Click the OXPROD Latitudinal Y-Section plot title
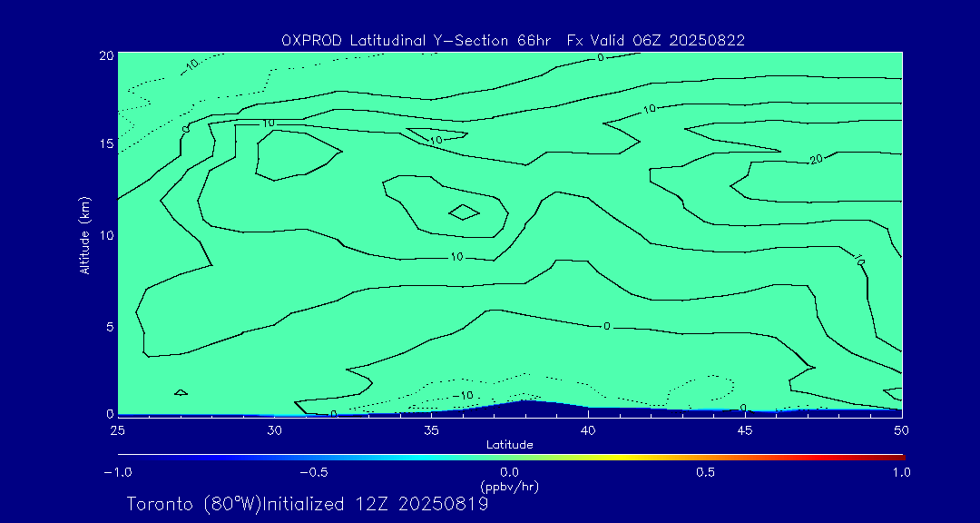The height and width of the screenshot is (523, 980). tap(514, 40)
